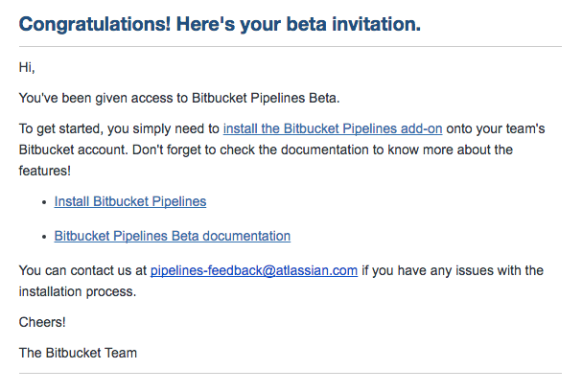
Task: Open the Bitbucket Pipelines Beta documentation link
Action: click(173, 236)
